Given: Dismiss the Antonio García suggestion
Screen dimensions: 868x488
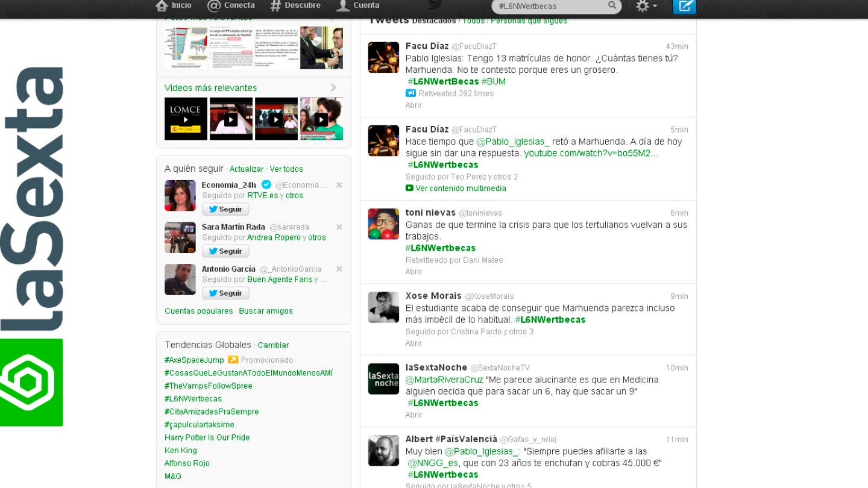Looking at the screenshot, I should 339,269.
